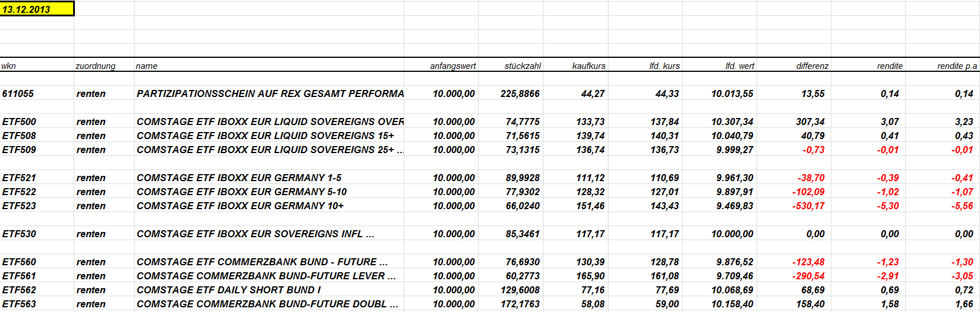Select red rendite cell -2,91
980x312 pixels.
pos(868,275)
